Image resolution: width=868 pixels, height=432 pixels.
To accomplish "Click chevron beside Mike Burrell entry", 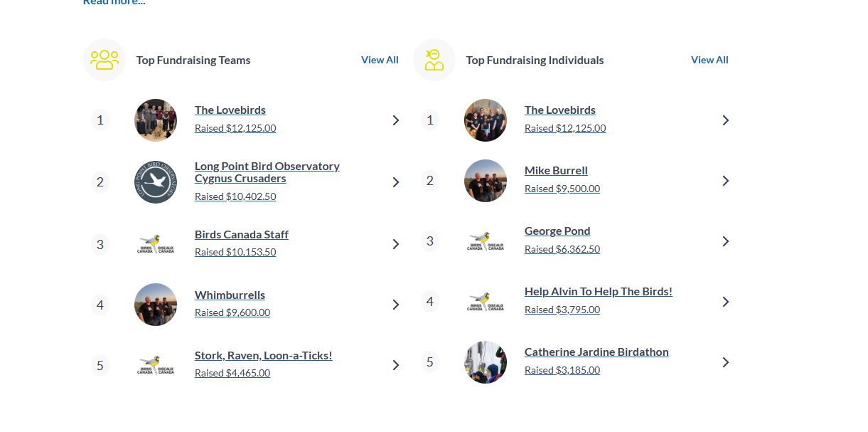I will click(726, 181).
